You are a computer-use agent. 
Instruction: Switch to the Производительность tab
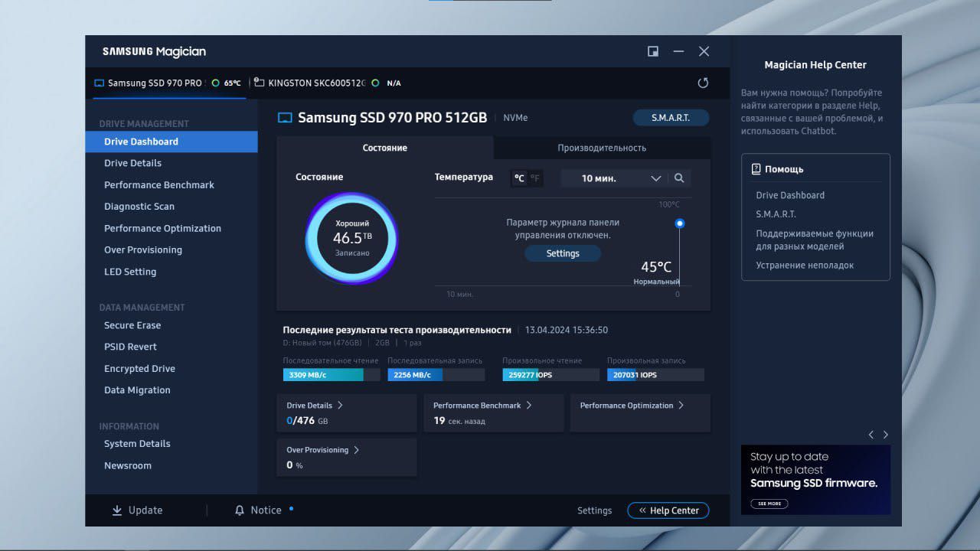tap(602, 148)
